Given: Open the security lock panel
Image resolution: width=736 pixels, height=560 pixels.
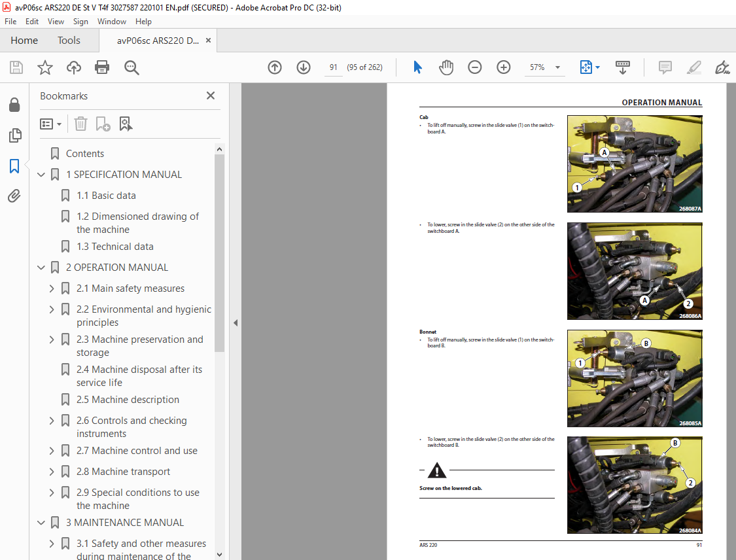Looking at the screenshot, I should point(14,105).
